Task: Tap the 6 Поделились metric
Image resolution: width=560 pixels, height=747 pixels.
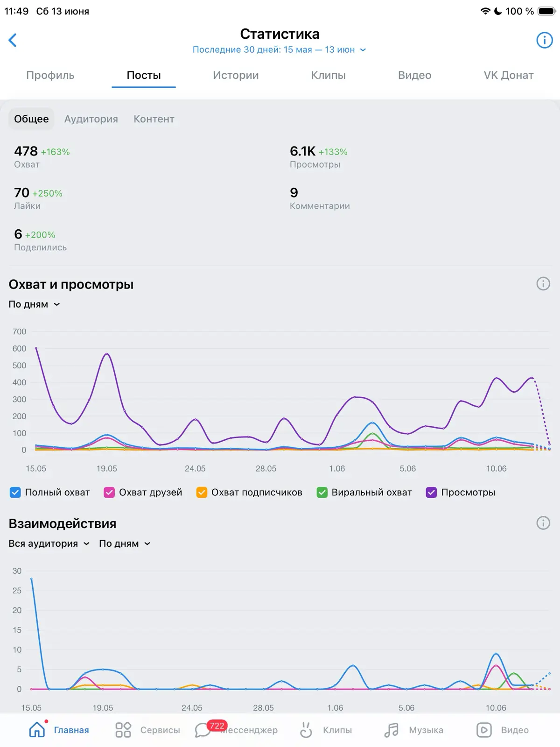Action: coord(40,240)
